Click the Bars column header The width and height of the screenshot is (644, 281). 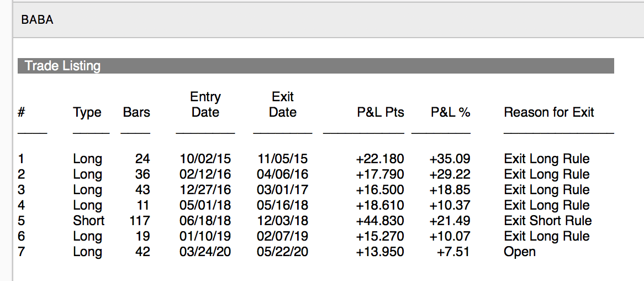(136, 112)
